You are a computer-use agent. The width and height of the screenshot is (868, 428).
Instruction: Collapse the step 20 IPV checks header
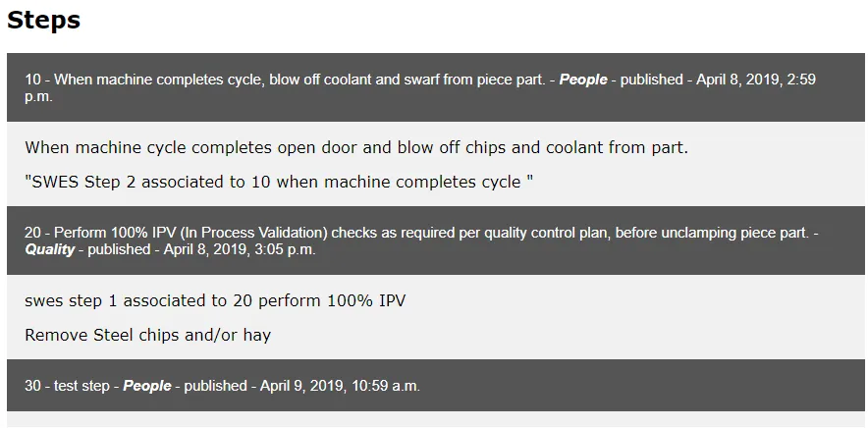[x=436, y=241]
